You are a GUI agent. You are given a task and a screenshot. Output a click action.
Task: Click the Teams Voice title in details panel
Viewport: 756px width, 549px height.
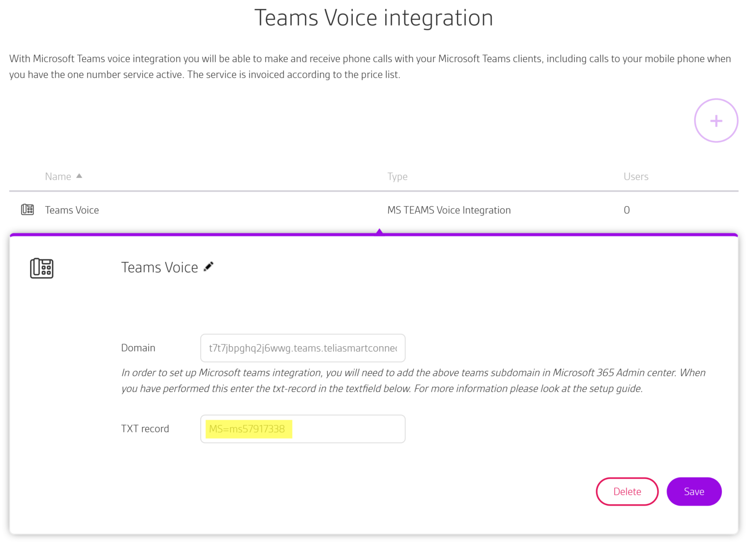click(159, 267)
